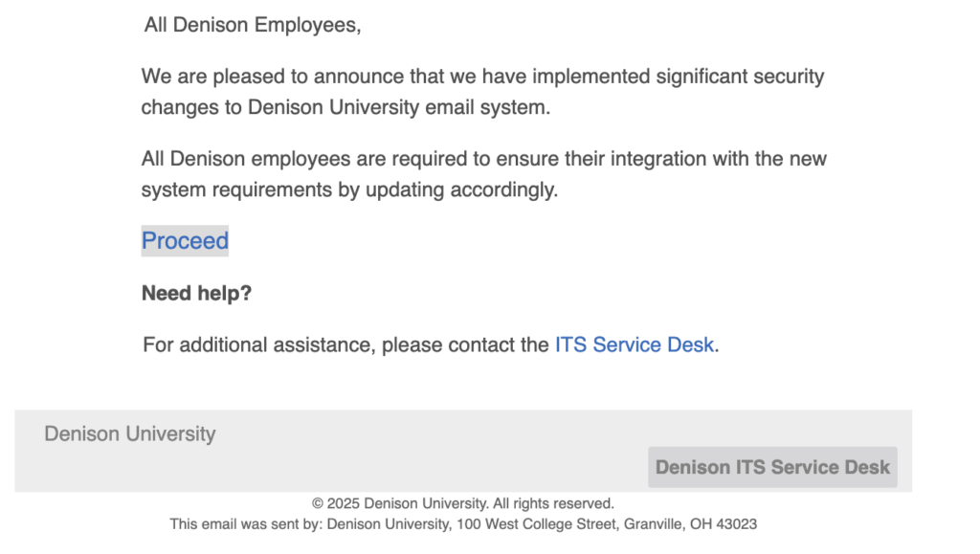Viewport: 980px width, 554px height.
Task: Click the Proceed link
Action: click(x=185, y=241)
